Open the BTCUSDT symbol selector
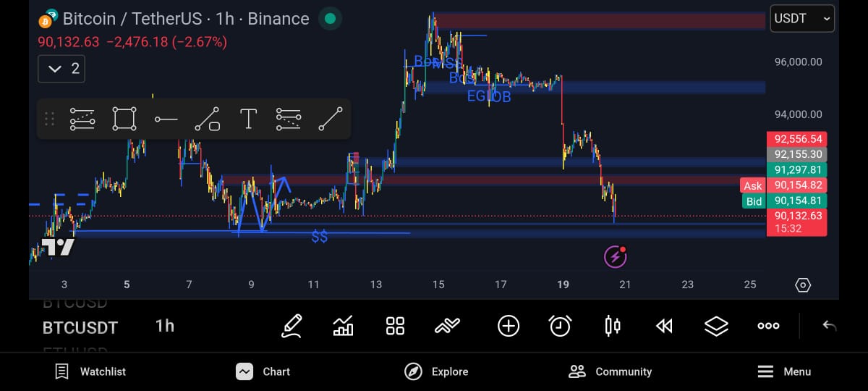This screenshot has height=391, width=868. point(80,327)
